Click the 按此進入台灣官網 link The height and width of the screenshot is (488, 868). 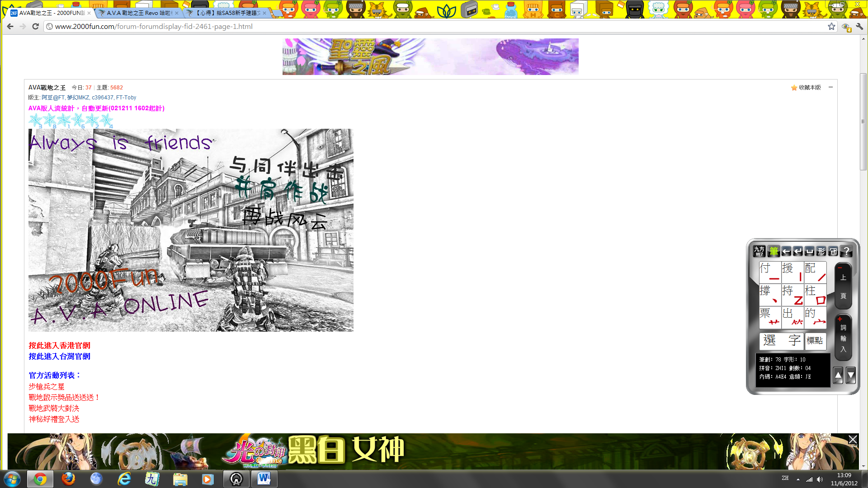pos(59,357)
